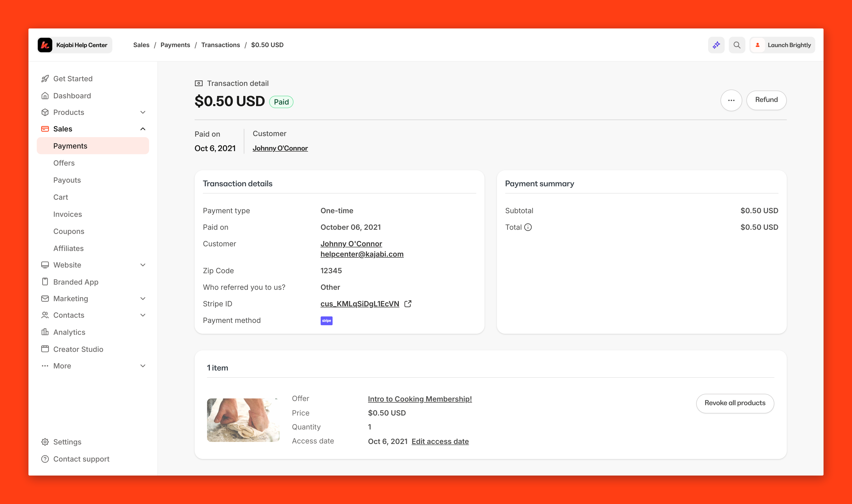
Task: Click the Kajabi logo icon
Action: 45,45
